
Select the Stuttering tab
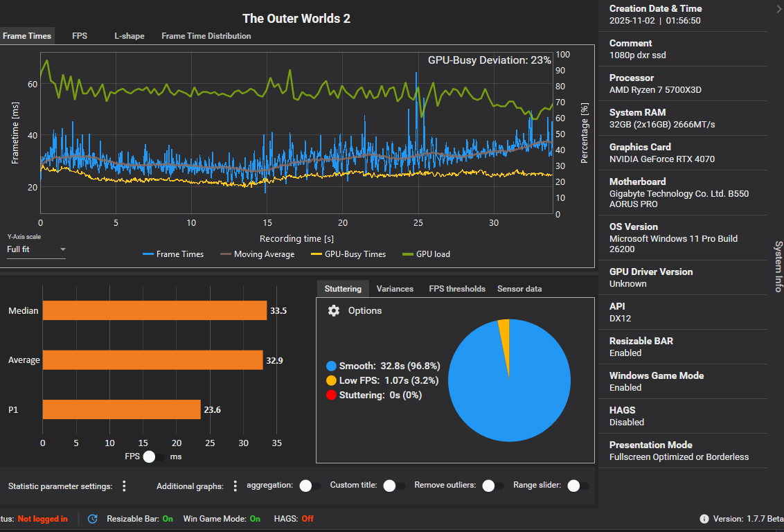click(343, 288)
